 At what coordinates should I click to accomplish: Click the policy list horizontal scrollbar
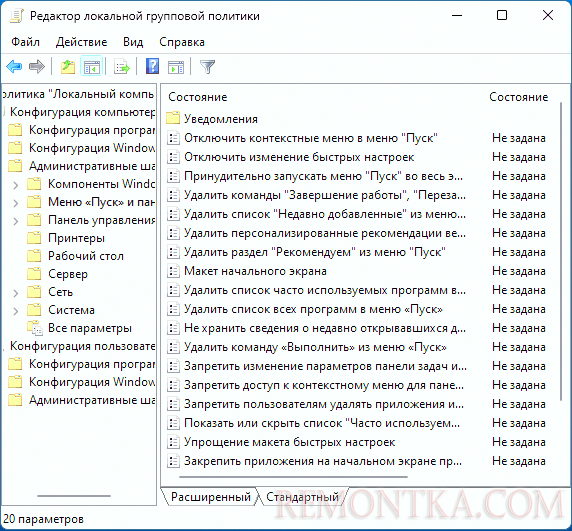coord(293,477)
